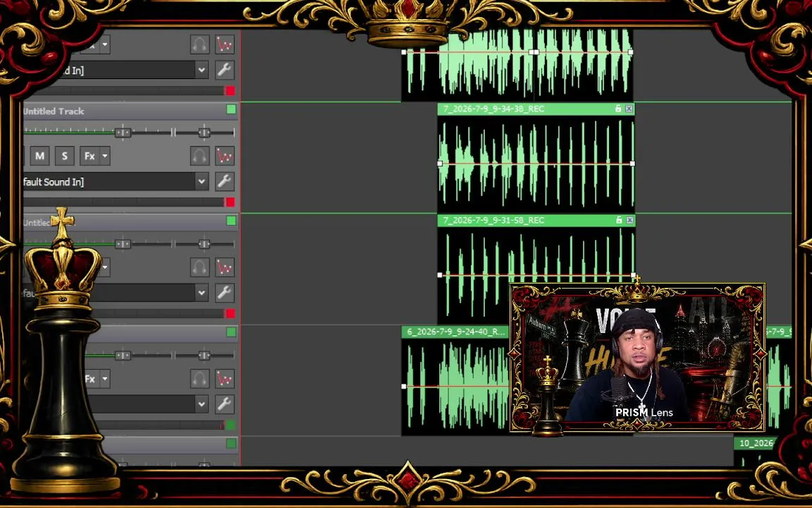Toggle lock on the 7_2026-7-9_9-34-38_REC clip
The width and height of the screenshot is (812, 508).
click(x=617, y=109)
